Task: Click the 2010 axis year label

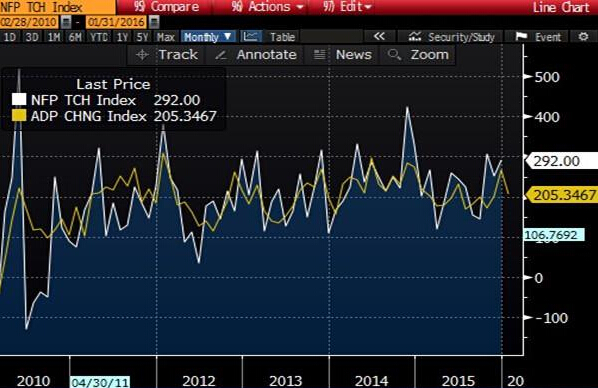Action: 33,381
